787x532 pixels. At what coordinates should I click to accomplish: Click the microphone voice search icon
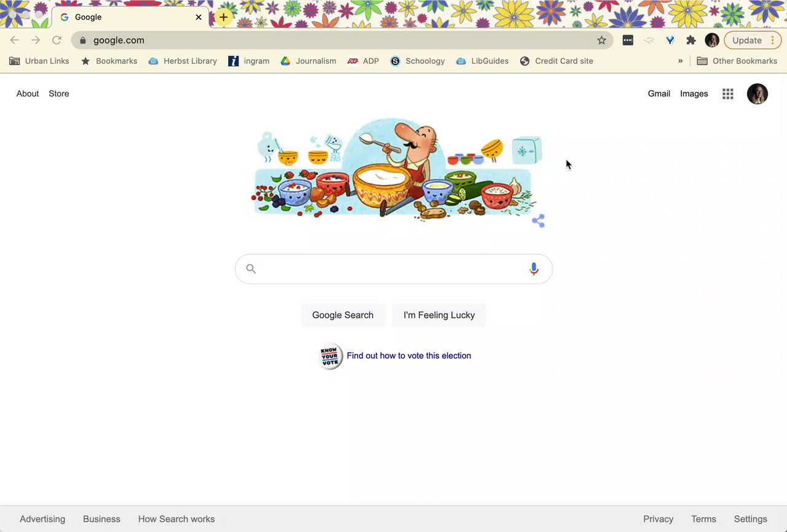coord(534,268)
